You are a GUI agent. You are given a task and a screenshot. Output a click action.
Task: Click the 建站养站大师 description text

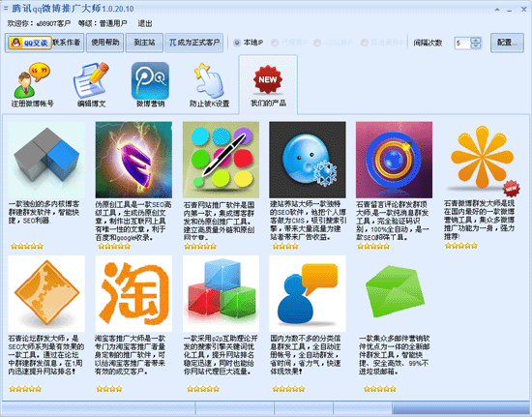tap(308, 221)
